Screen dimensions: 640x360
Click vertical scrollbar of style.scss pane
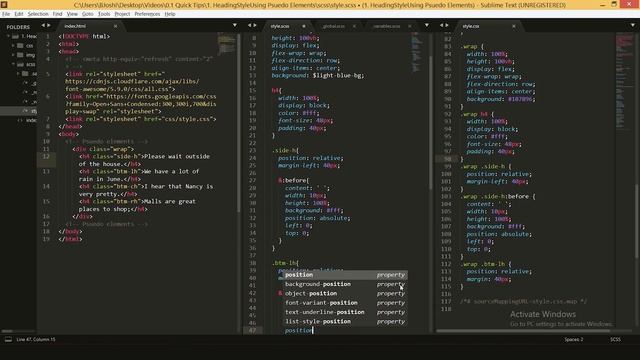[430, 122]
